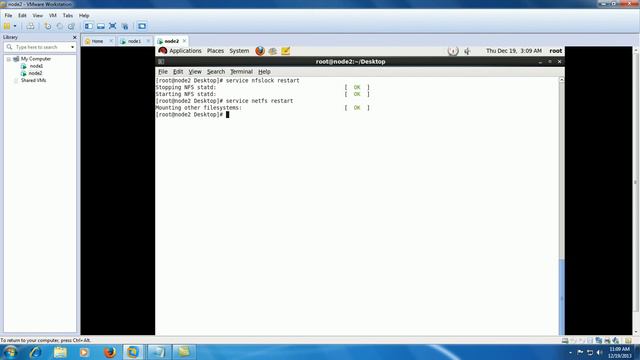Click the VMware power on/suspend toolbar icon
This screenshot has height=360, width=640.
click(7, 26)
